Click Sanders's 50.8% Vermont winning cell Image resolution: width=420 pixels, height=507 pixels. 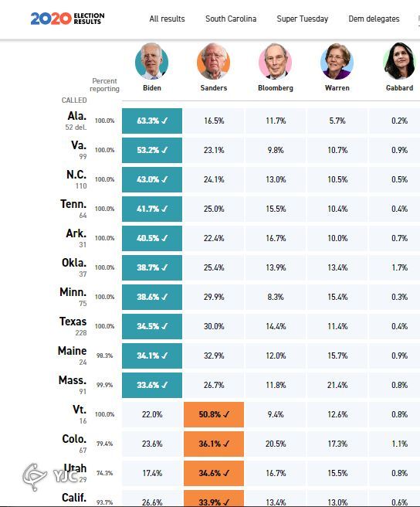click(x=214, y=414)
